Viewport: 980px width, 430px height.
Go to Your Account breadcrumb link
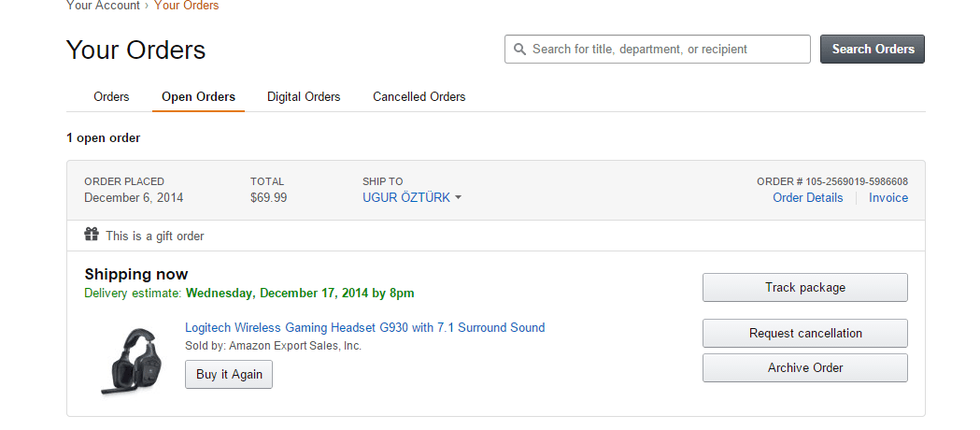pyautogui.click(x=103, y=6)
